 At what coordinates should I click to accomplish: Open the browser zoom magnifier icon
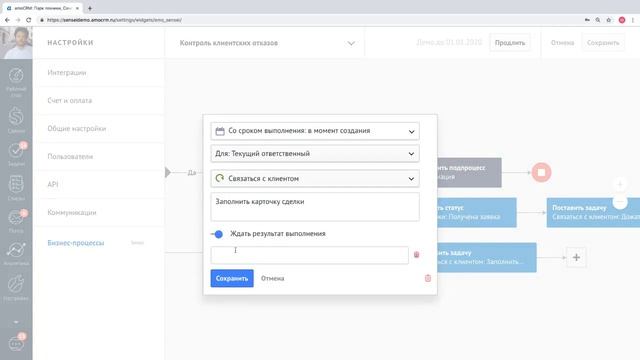(598, 20)
